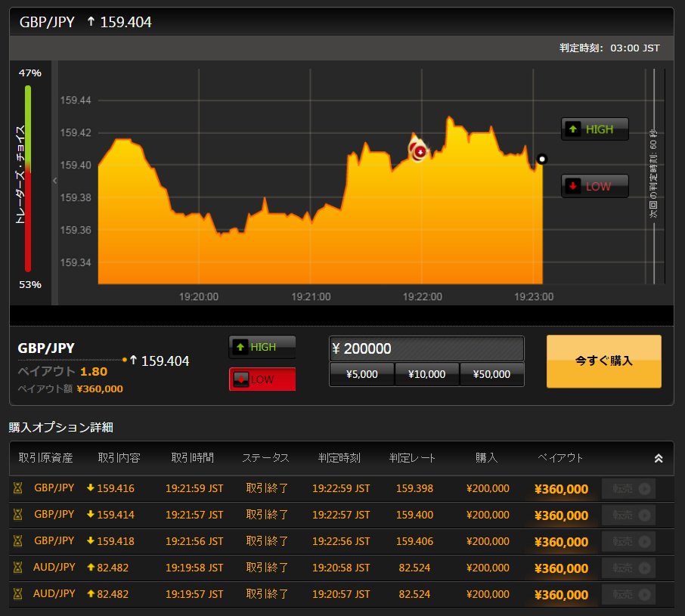Expand the chart side panel arrow

click(x=54, y=181)
